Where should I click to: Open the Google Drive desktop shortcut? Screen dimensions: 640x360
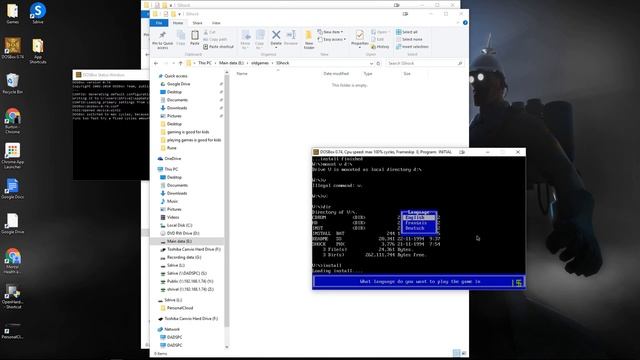click(x=12, y=224)
